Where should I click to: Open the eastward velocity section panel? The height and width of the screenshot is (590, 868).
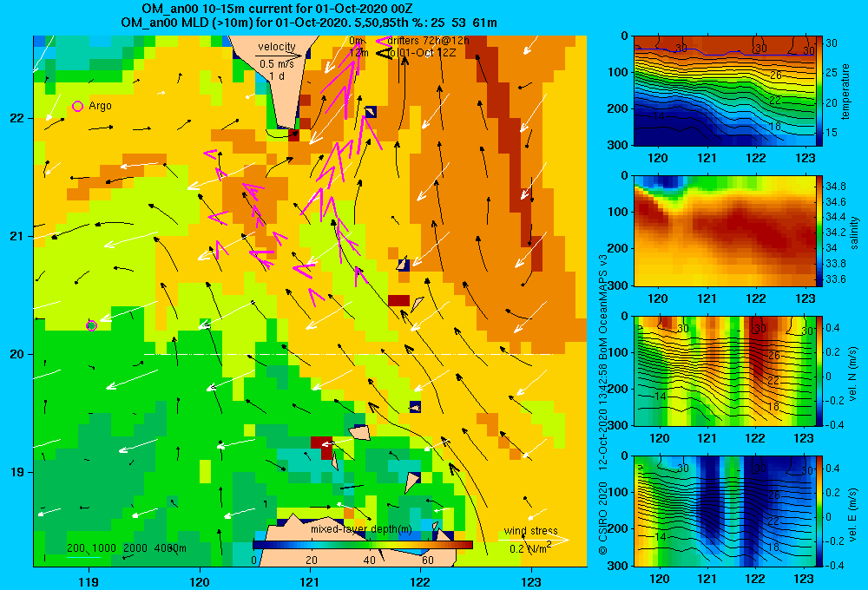[724, 511]
